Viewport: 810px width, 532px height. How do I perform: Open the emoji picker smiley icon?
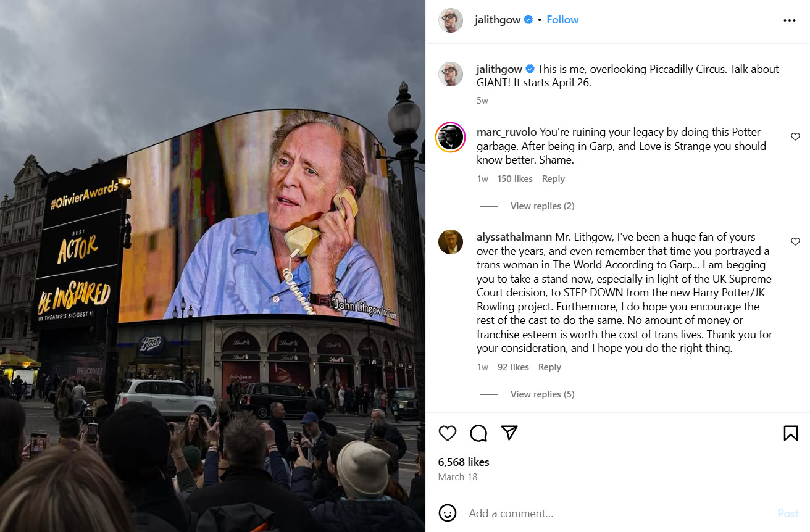pyautogui.click(x=448, y=513)
